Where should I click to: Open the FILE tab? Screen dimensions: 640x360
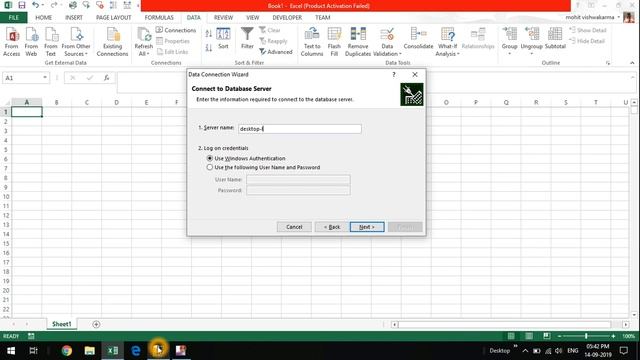pyautogui.click(x=13, y=18)
